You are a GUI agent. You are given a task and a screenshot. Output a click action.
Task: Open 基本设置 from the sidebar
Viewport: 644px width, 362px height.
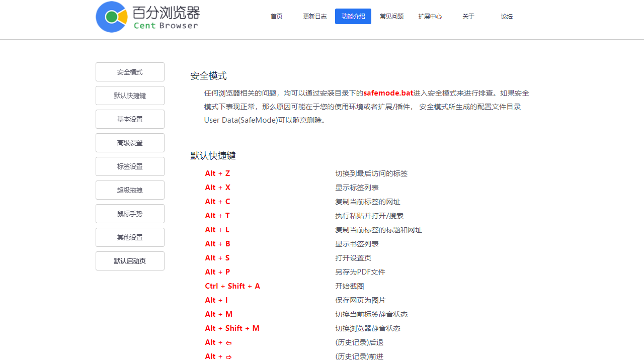tap(130, 119)
